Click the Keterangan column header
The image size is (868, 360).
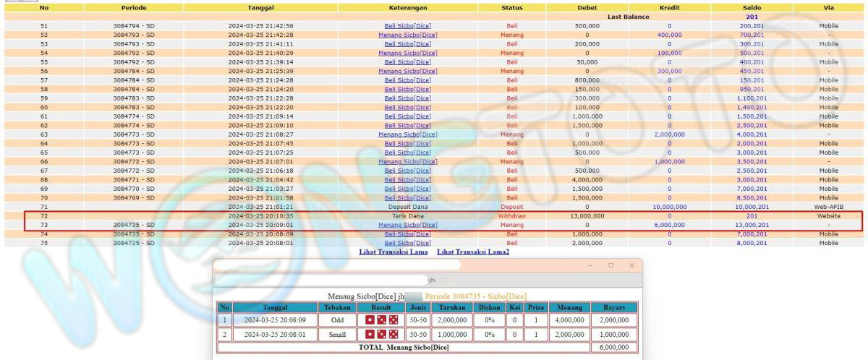[407, 7]
